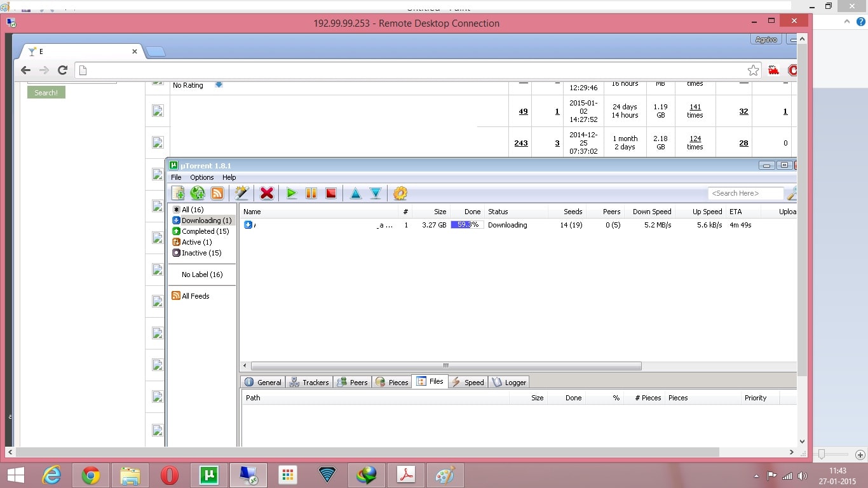
Task: Move torrent up in queue
Action: point(356,193)
